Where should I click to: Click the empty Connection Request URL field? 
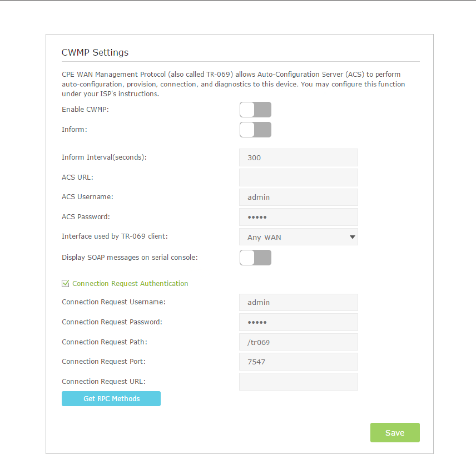click(299, 382)
